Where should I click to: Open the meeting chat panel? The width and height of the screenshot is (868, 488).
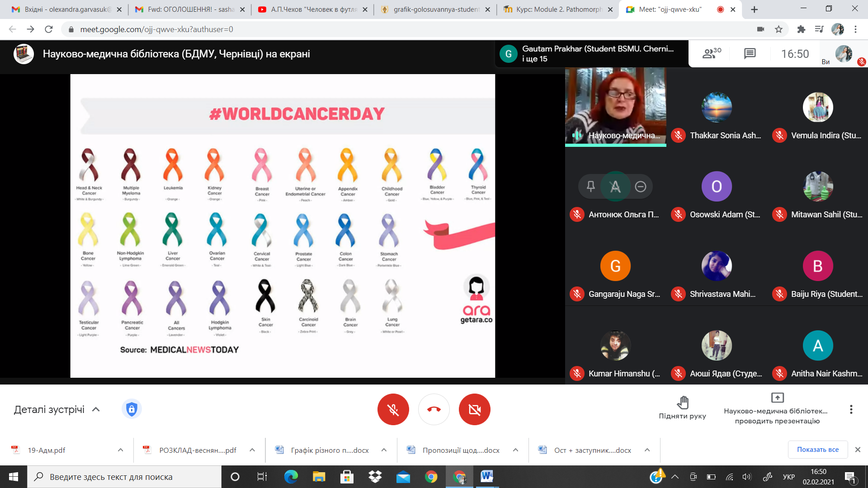pos(750,54)
